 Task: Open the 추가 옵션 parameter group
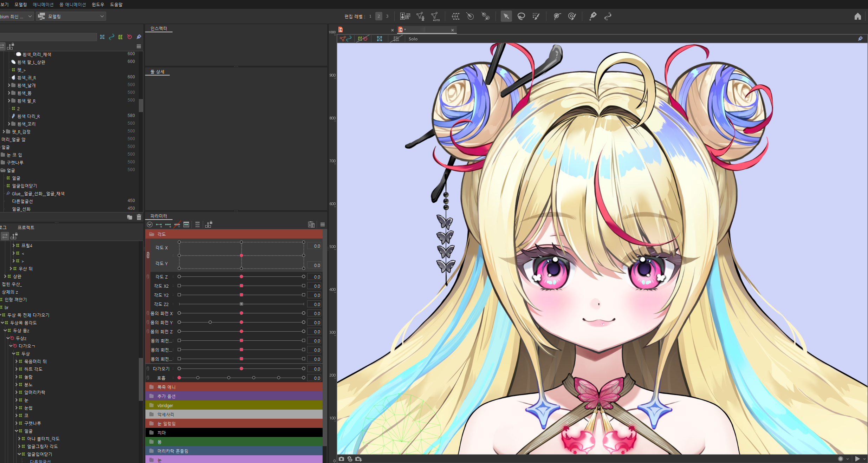tap(234, 396)
